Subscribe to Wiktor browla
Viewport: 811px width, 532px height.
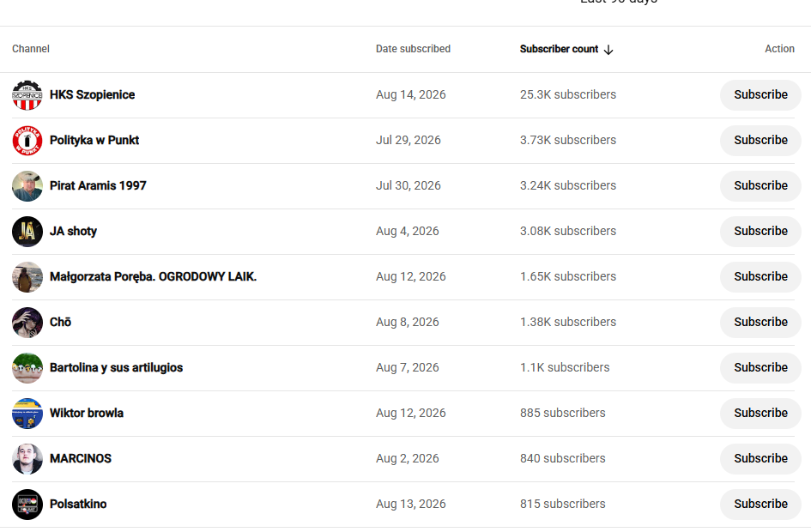pyautogui.click(x=760, y=414)
